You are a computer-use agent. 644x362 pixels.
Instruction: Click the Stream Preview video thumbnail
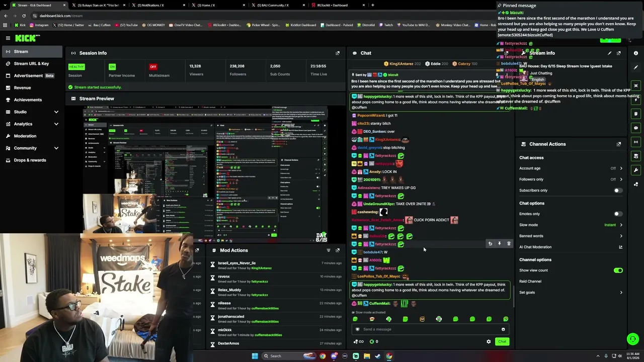pos(205,173)
